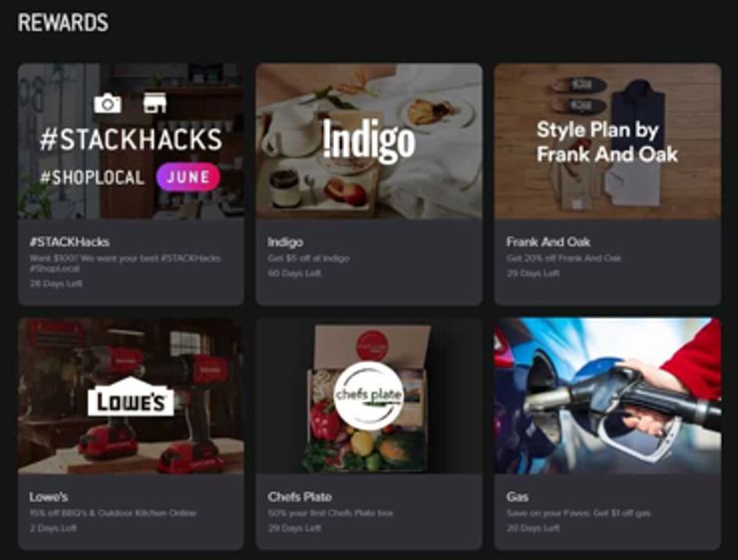This screenshot has width=738, height=560.
Task: Open the Style Plan by Frank And Oak image
Action: click(x=607, y=141)
